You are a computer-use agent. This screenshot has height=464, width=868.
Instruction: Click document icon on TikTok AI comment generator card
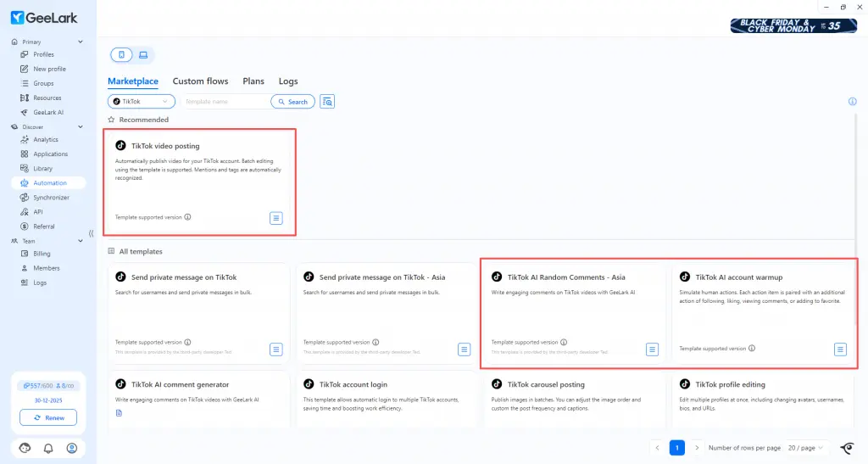(x=119, y=413)
